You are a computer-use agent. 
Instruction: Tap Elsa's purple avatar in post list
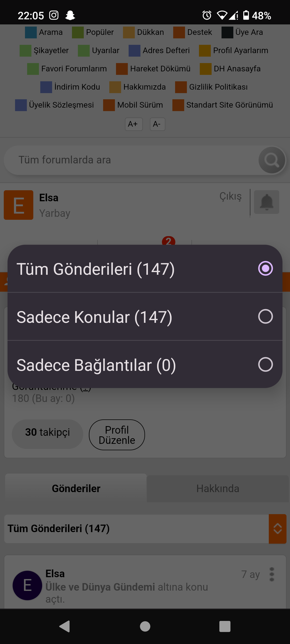pos(27,585)
